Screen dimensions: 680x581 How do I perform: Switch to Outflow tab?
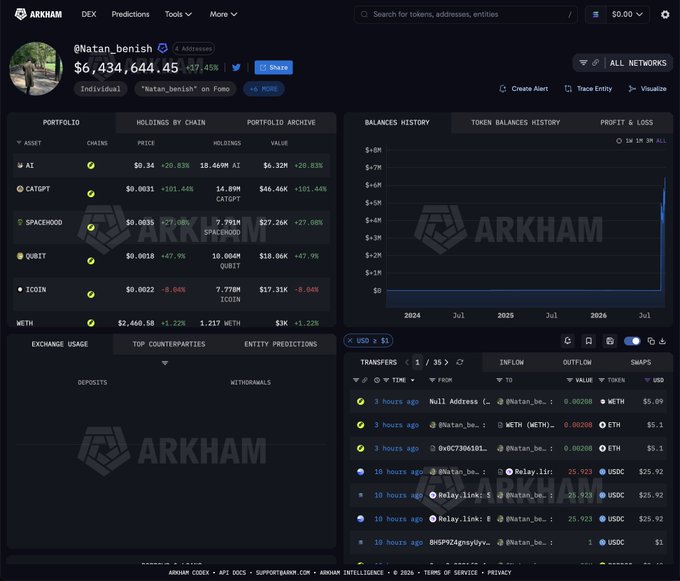point(577,362)
